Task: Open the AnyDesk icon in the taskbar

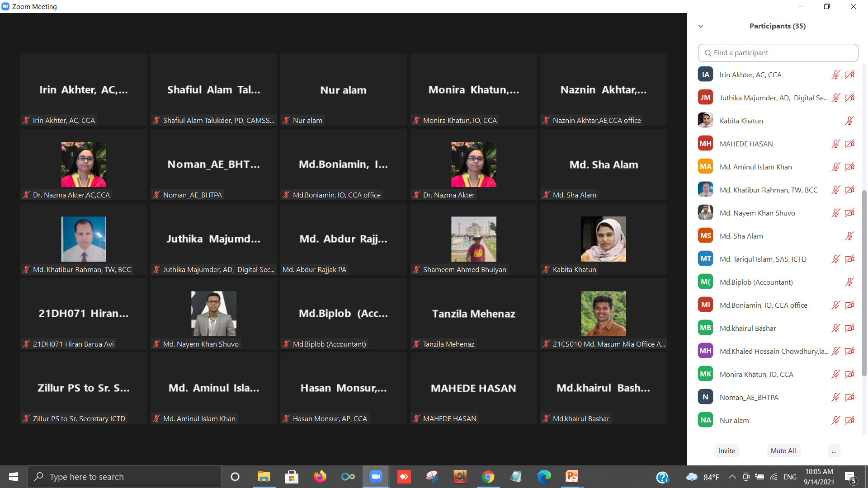Action: tap(404, 477)
